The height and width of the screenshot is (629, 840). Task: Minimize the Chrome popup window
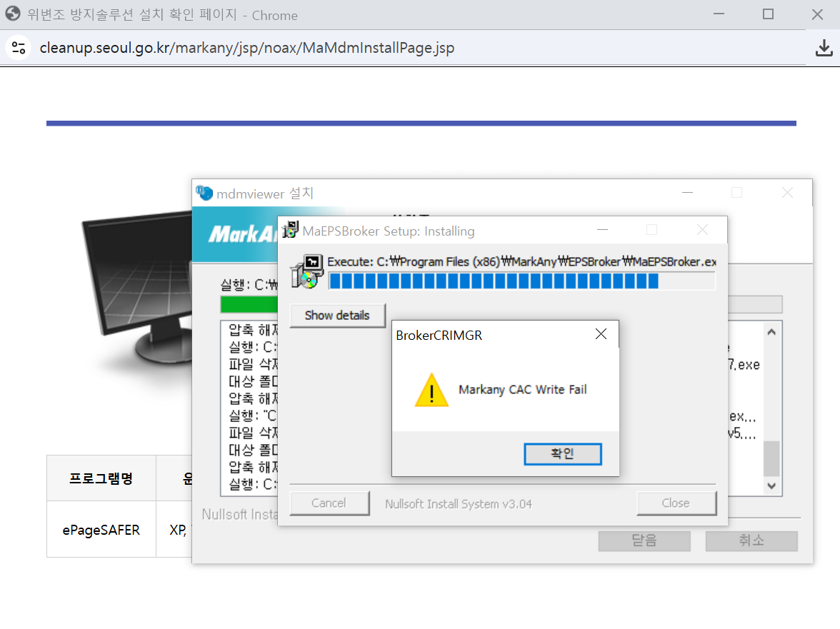pos(719,14)
